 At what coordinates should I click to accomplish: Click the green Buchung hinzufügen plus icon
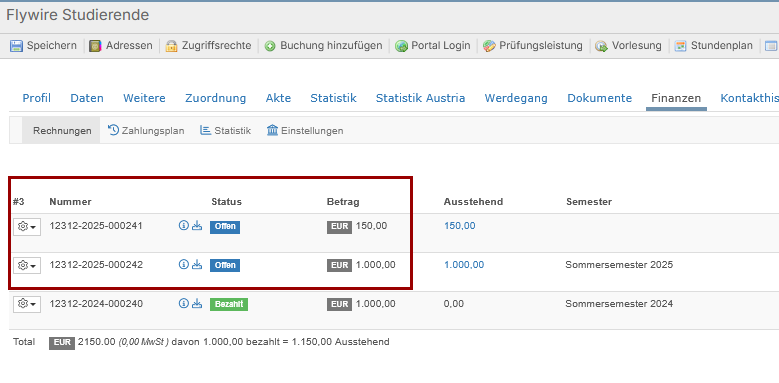[270, 46]
